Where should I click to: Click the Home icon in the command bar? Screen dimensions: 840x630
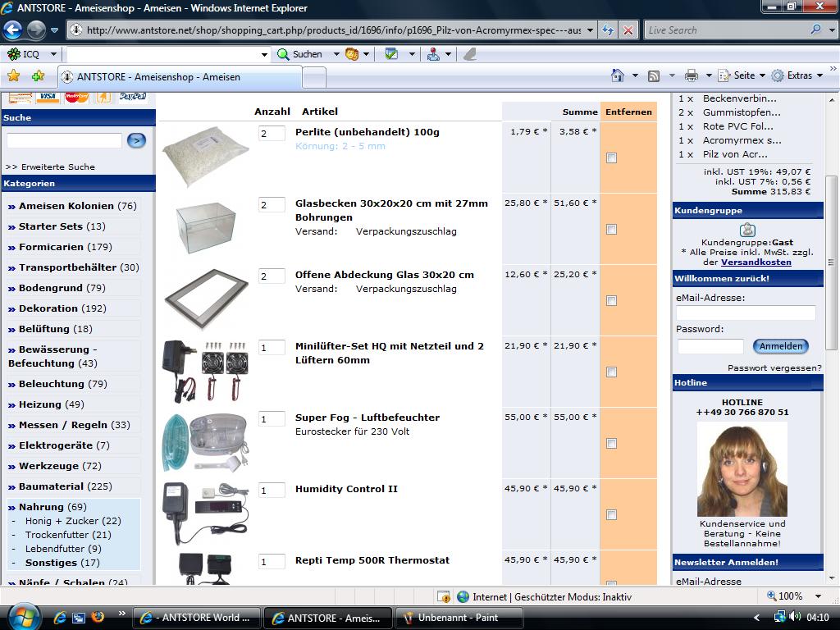click(619, 75)
